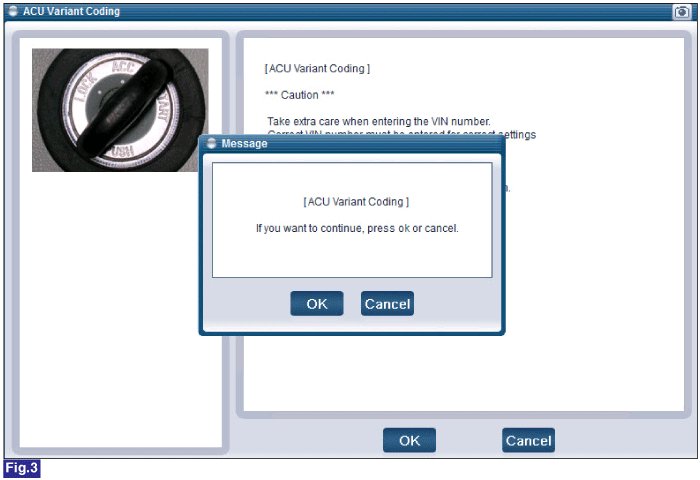
Task: Click the "*** Caution ***" text
Action: (300, 95)
